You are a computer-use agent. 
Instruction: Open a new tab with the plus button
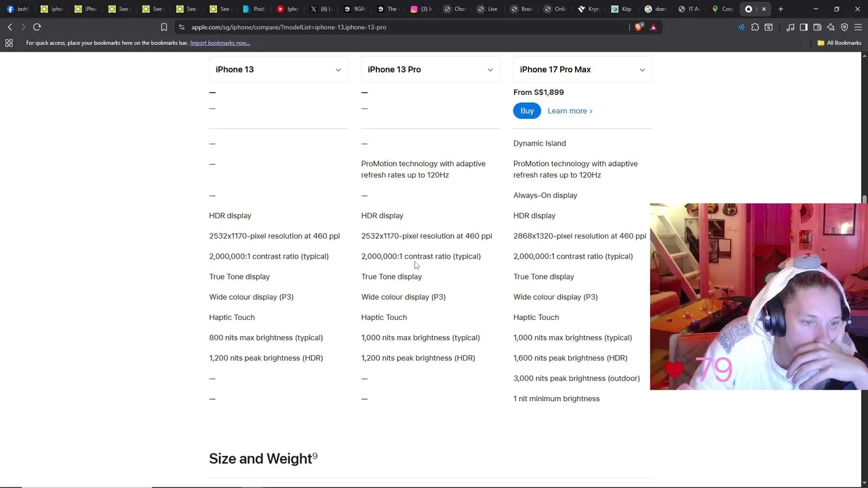[x=781, y=9]
